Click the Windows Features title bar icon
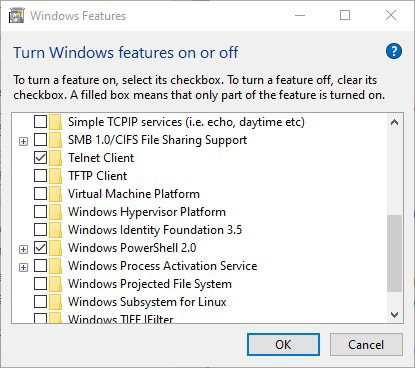 (17, 16)
